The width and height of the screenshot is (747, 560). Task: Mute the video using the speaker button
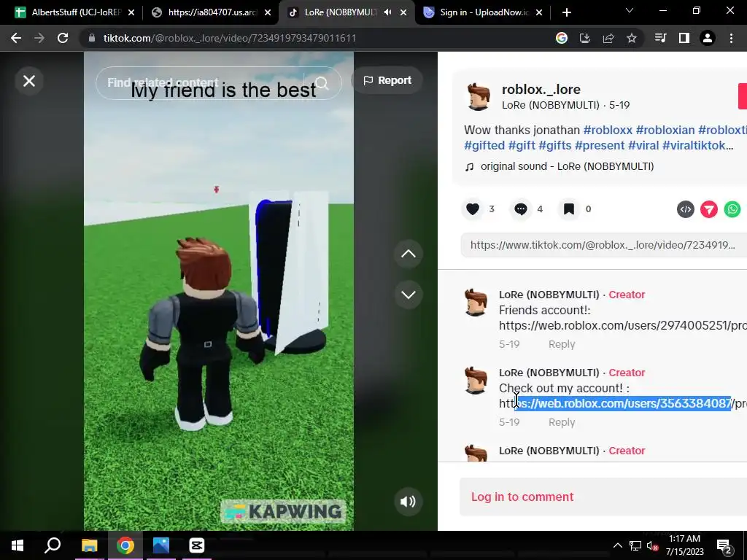(x=409, y=502)
